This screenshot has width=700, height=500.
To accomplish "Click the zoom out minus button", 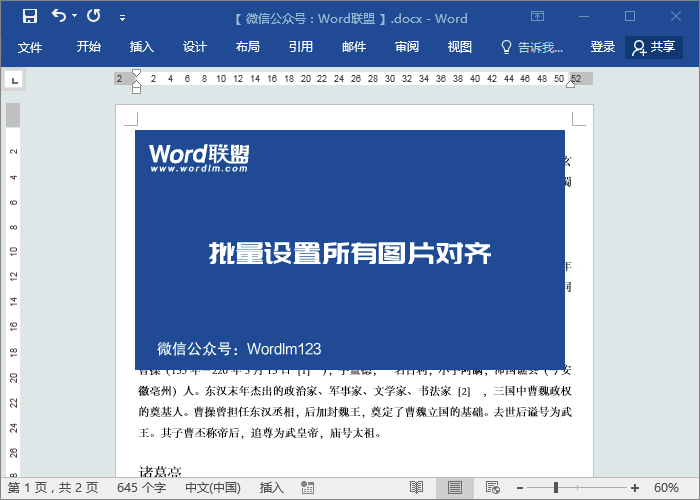I will [520, 488].
